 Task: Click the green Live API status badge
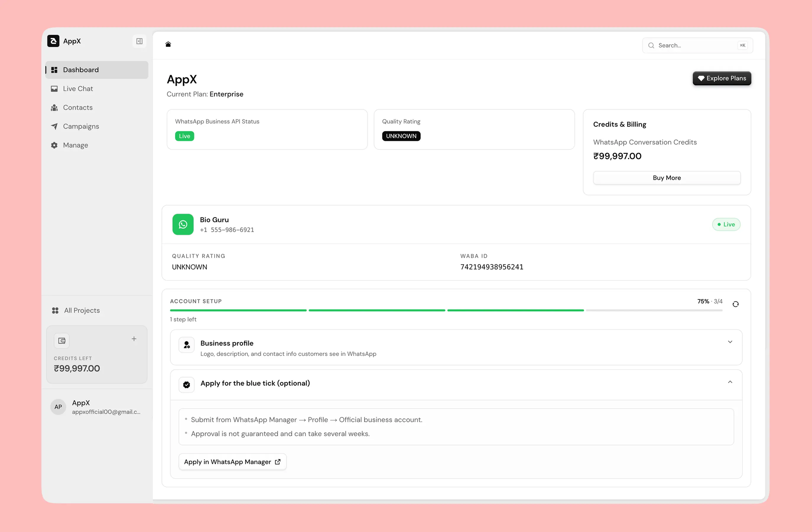pos(185,136)
